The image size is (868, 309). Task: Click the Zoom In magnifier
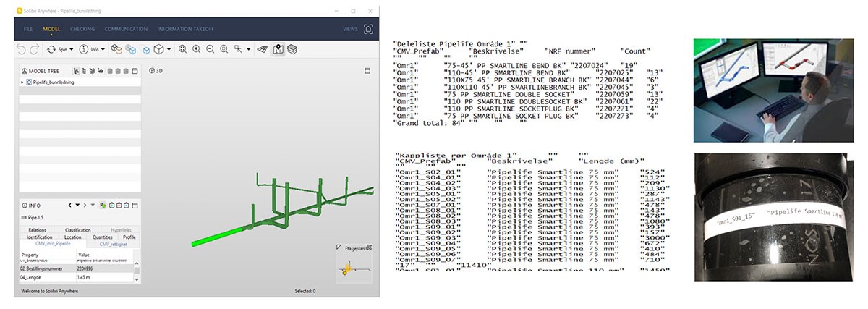coord(196,49)
